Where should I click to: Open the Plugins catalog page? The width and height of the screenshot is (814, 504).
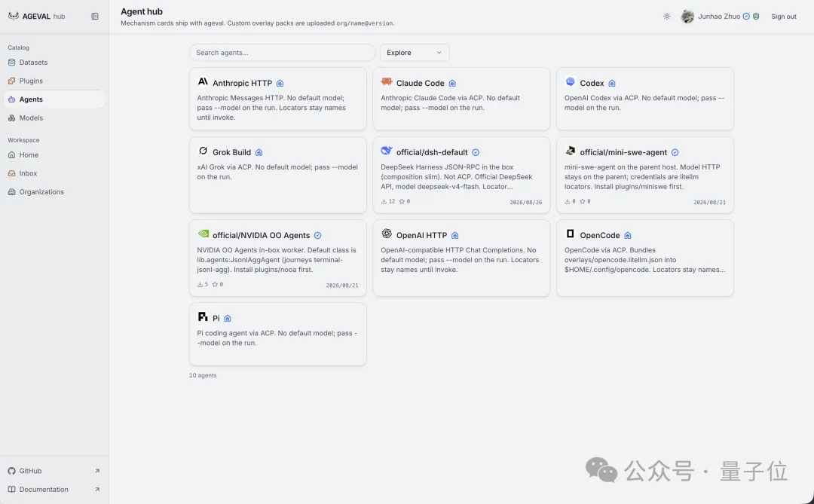point(54,81)
